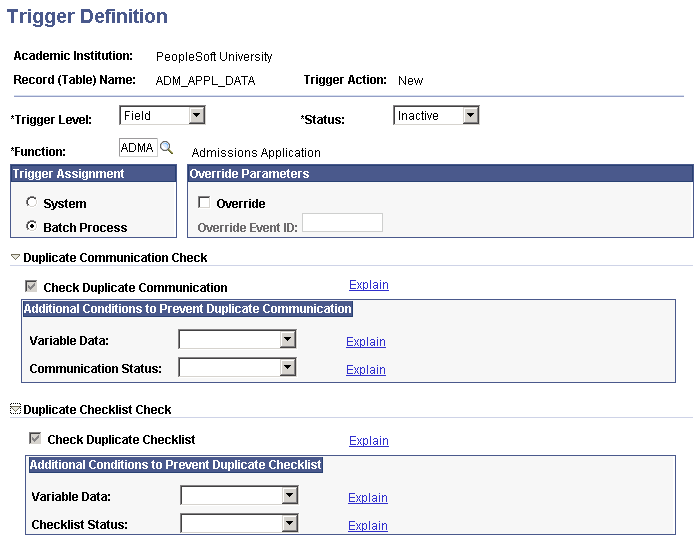
Task: Collapse the Duplicate Checklist Check section
Action: pos(15,409)
